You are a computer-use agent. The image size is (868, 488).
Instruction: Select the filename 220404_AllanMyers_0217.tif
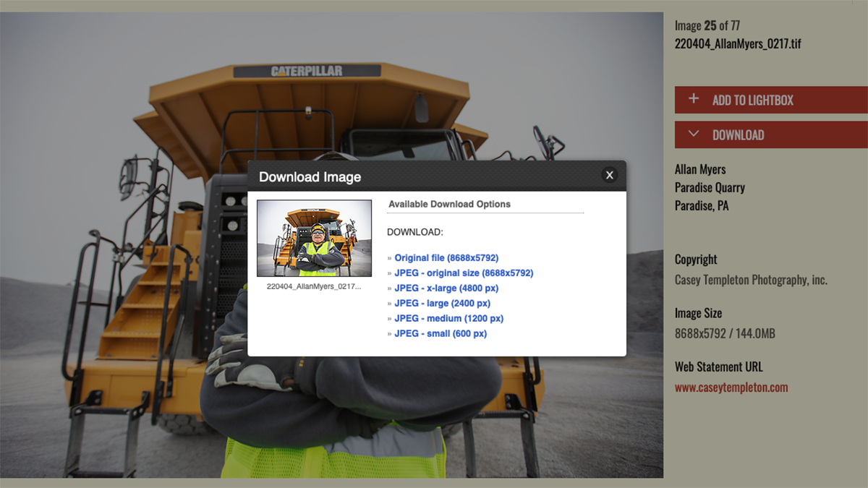(738, 44)
